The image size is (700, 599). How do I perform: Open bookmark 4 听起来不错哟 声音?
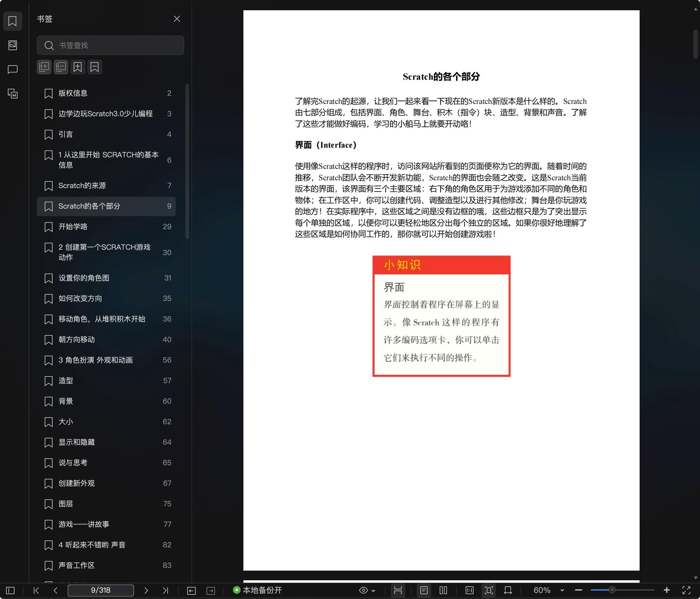(106, 545)
